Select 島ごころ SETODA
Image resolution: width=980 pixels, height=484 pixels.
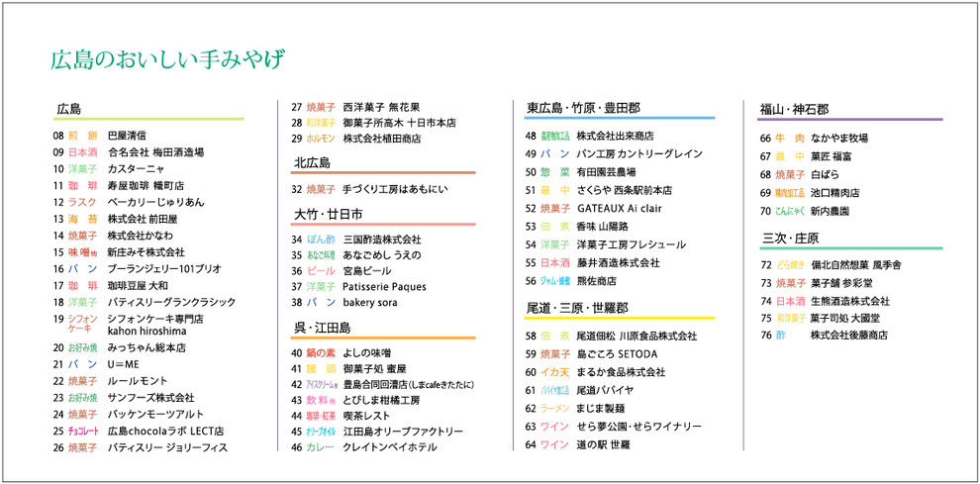tap(617, 354)
